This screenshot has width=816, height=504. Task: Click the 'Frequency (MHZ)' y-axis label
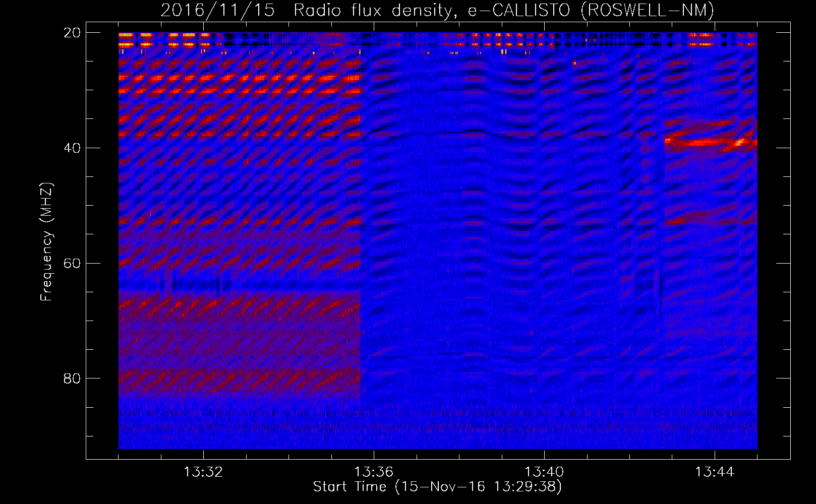[x=46, y=242]
